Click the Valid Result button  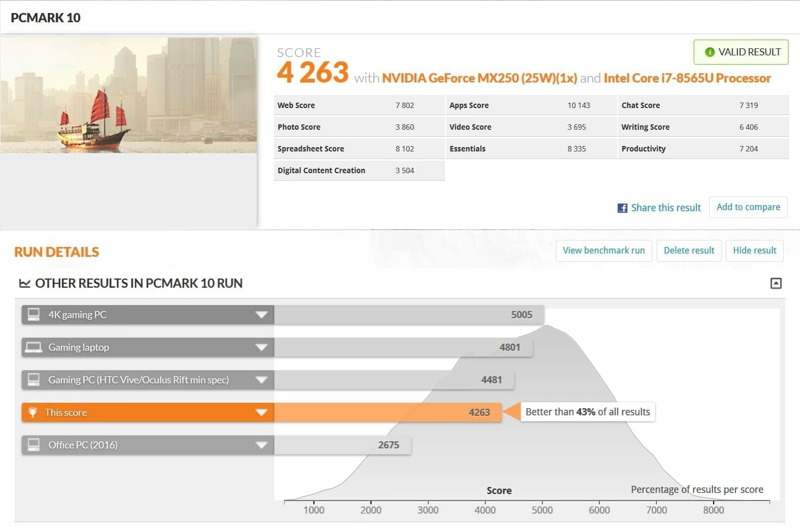click(741, 52)
